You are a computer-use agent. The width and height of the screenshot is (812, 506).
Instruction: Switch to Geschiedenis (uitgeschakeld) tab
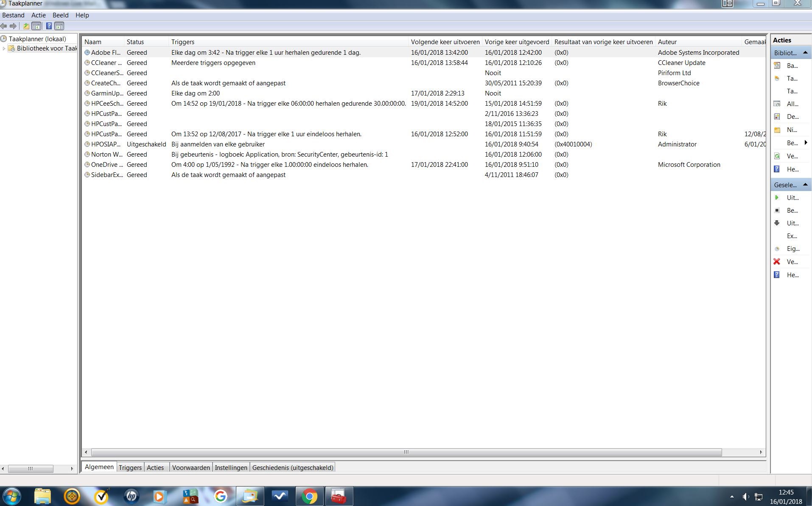pyautogui.click(x=293, y=467)
